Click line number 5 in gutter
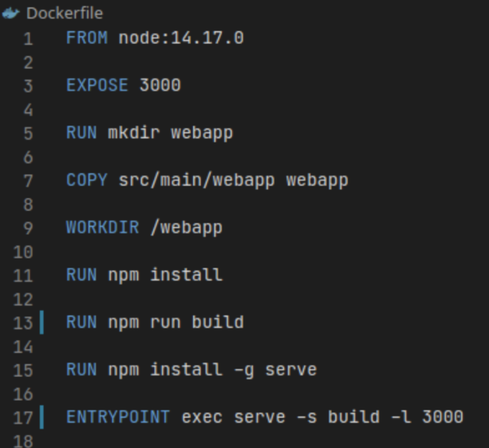 pyautogui.click(x=28, y=133)
